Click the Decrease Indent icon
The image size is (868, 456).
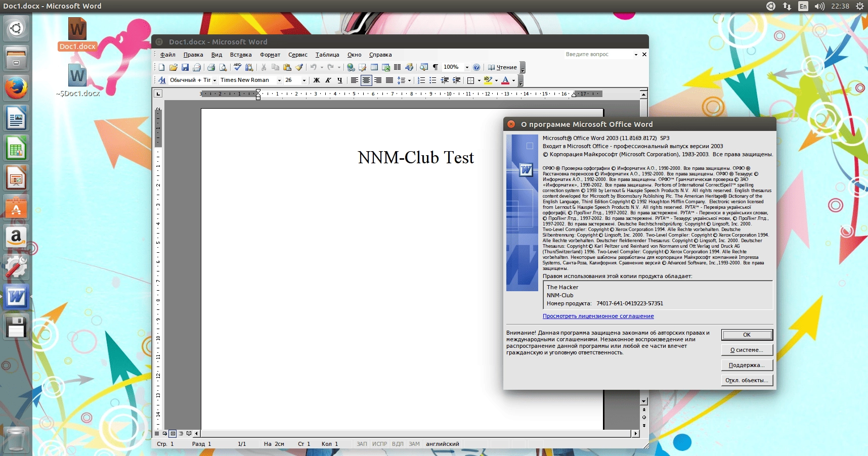[x=445, y=80]
